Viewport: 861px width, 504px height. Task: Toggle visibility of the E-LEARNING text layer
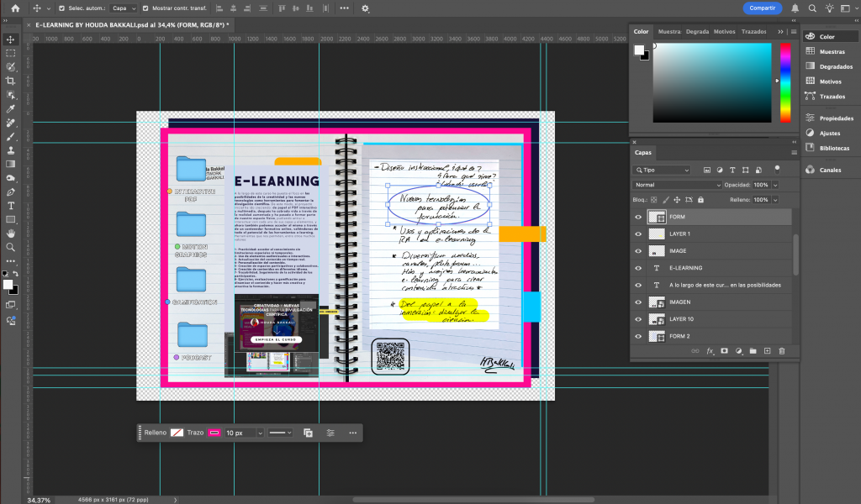[638, 268]
